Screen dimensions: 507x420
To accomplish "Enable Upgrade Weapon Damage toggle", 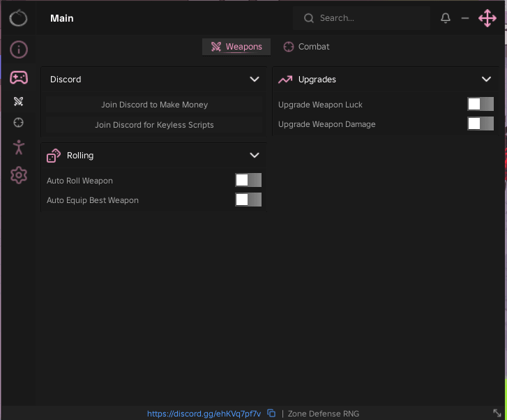I will (480, 123).
